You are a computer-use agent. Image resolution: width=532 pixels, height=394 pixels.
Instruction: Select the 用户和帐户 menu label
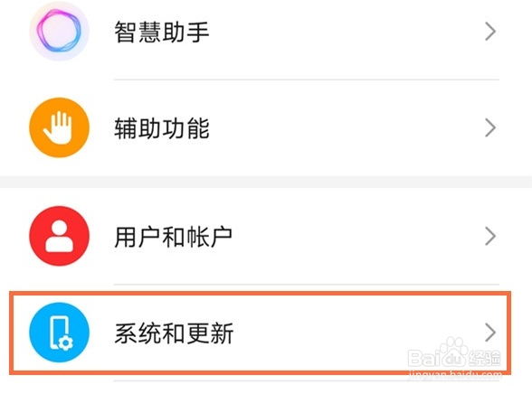(x=174, y=237)
